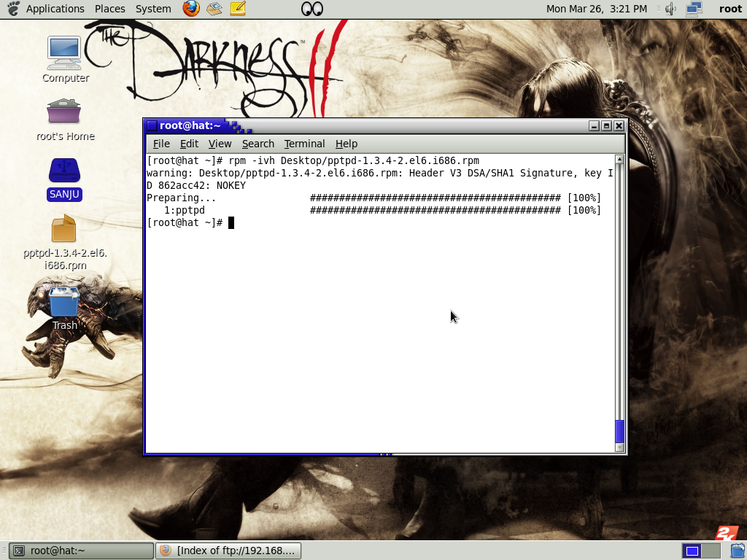Maximize the root@hat terminal window

point(606,125)
